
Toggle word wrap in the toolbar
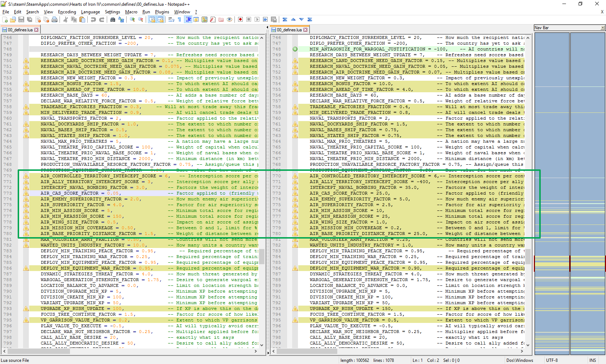coord(171,19)
